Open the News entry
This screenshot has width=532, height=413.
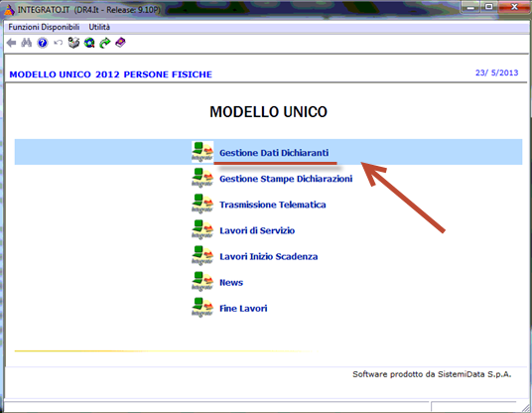[x=231, y=283]
